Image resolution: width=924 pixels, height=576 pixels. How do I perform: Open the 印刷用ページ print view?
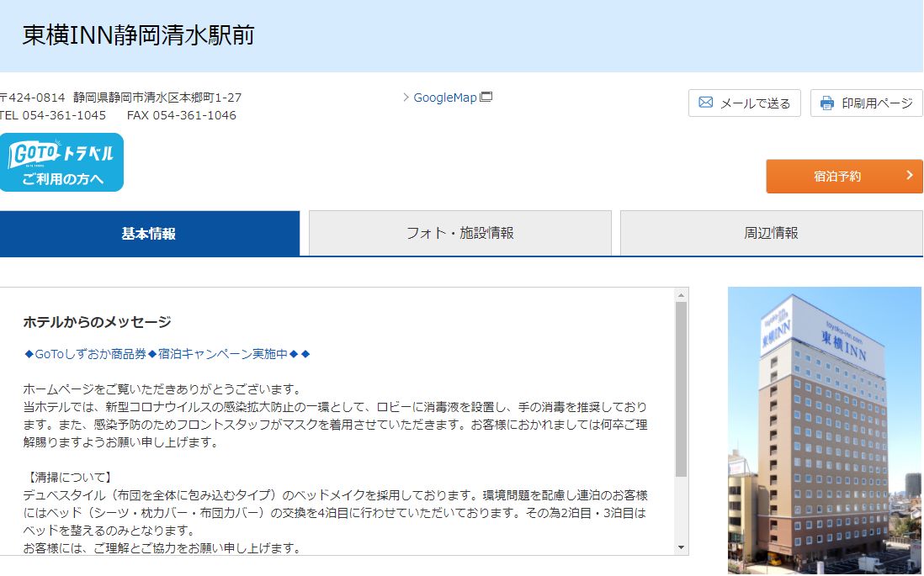866,103
